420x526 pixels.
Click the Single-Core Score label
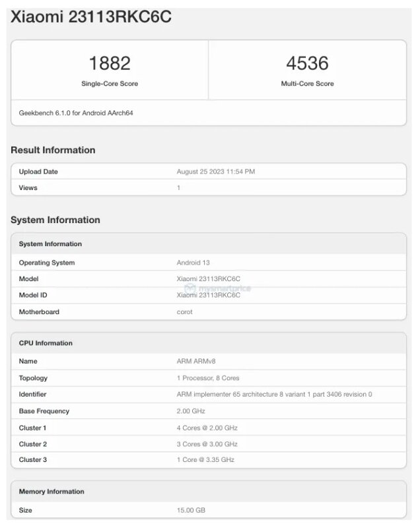pos(110,84)
